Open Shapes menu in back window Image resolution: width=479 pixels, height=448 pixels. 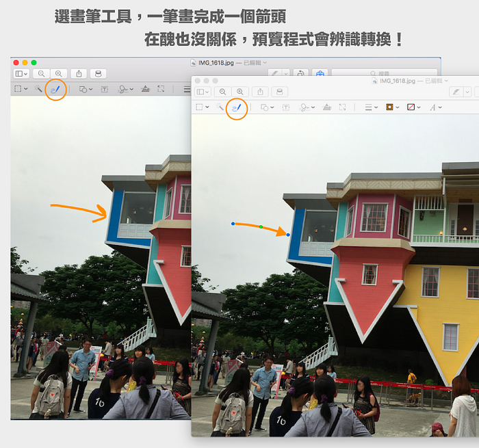click(86, 89)
